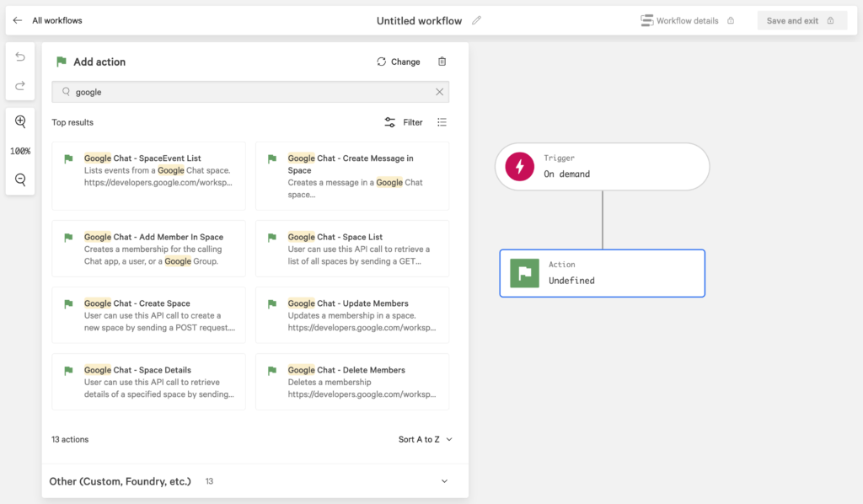863x504 pixels.
Task: Click flag icon on Update Members card
Action: click(272, 304)
